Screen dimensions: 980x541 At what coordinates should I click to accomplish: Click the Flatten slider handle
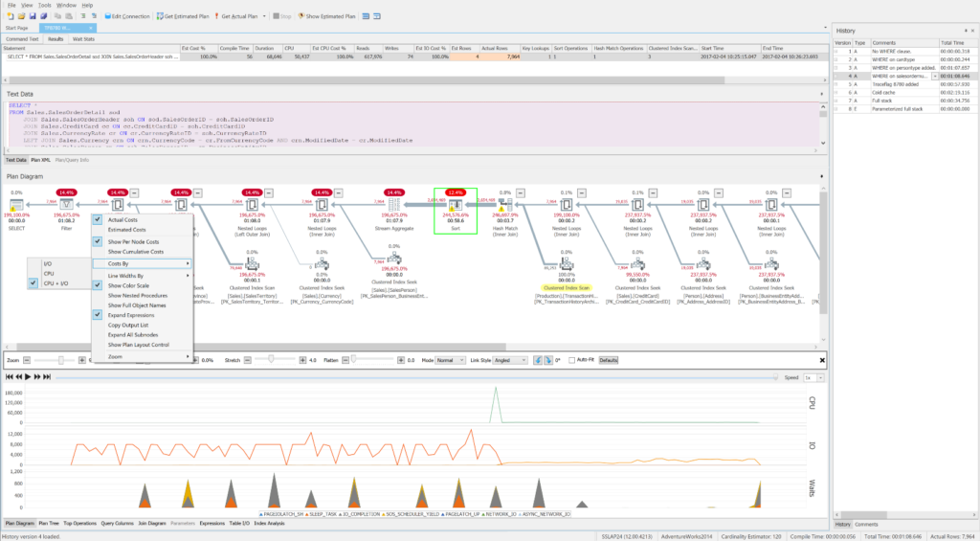353,360
